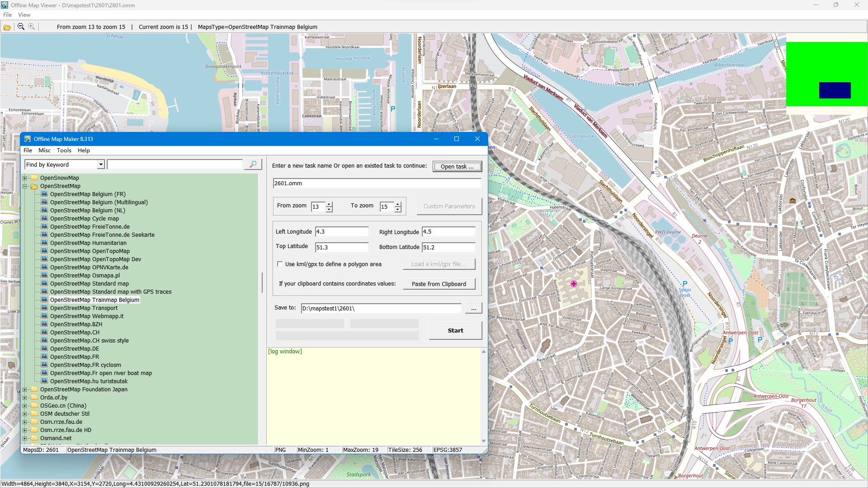Click folder icon of OSM deutscher Stil
This screenshot has height=488, width=868.
click(34, 414)
